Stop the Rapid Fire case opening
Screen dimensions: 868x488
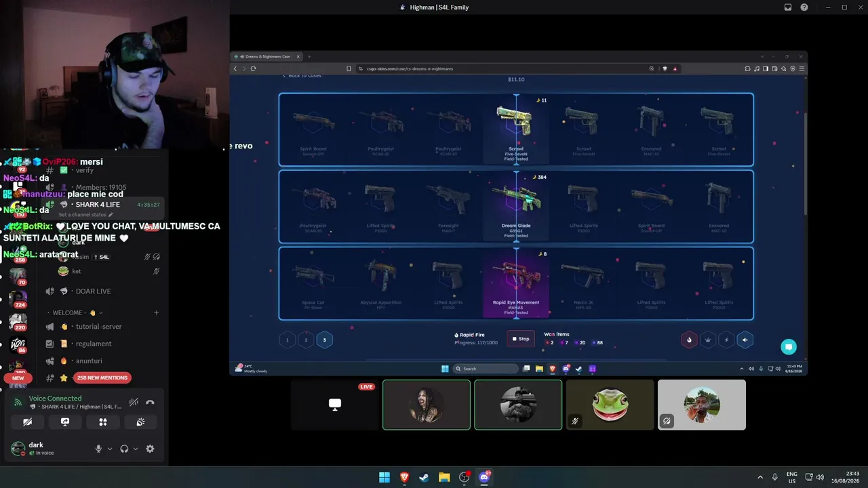(x=521, y=339)
